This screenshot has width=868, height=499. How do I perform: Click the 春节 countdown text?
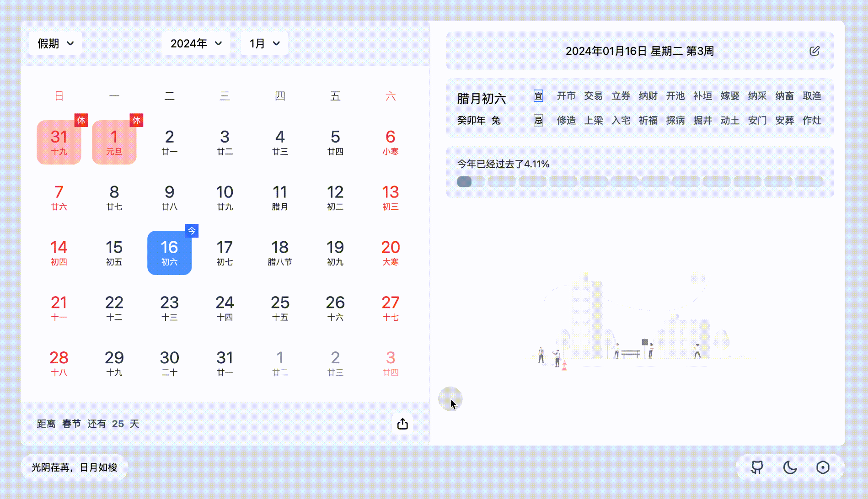click(x=71, y=424)
